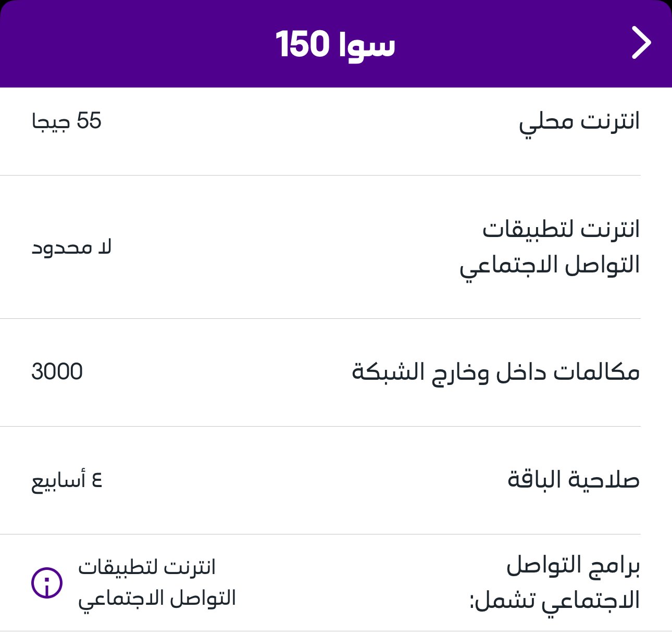Select the social apps label beside لا محدود

(550, 247)
